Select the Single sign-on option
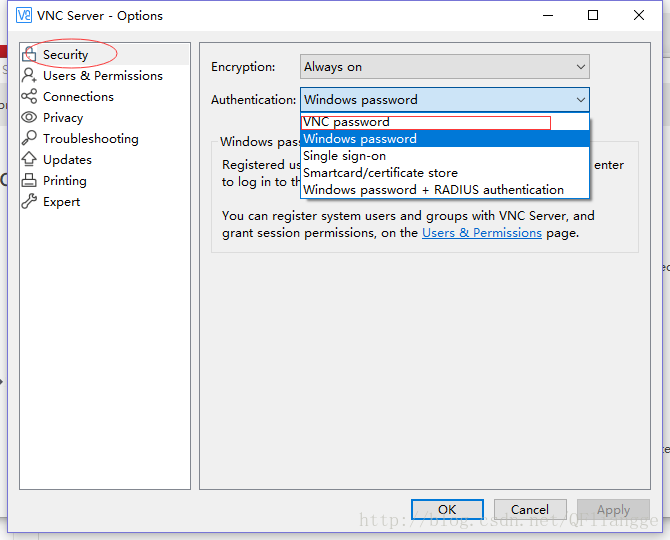 point(444,156)
